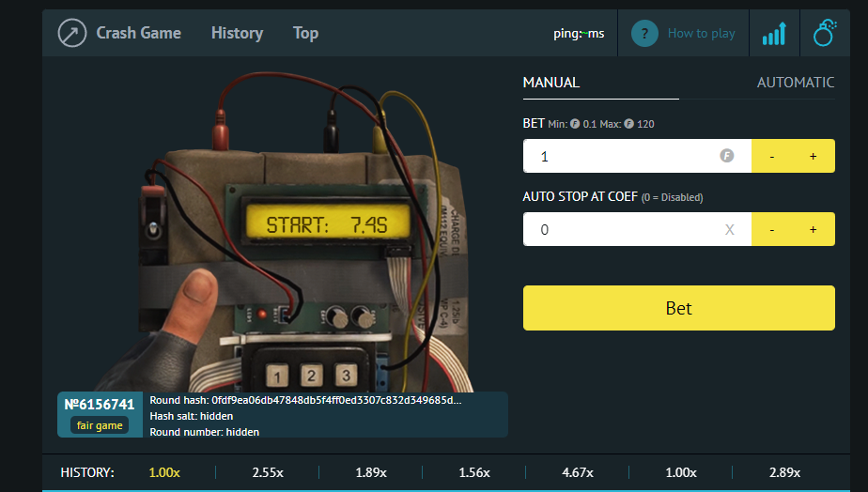Select the 4.67x history result
The width and height of the screenshot is (868, 492).
(577, 472)
